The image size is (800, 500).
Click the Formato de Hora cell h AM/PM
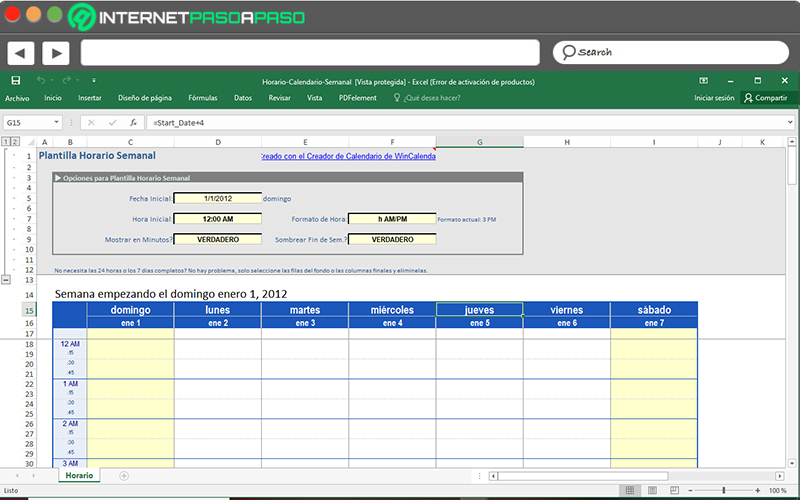pos(392,219)
